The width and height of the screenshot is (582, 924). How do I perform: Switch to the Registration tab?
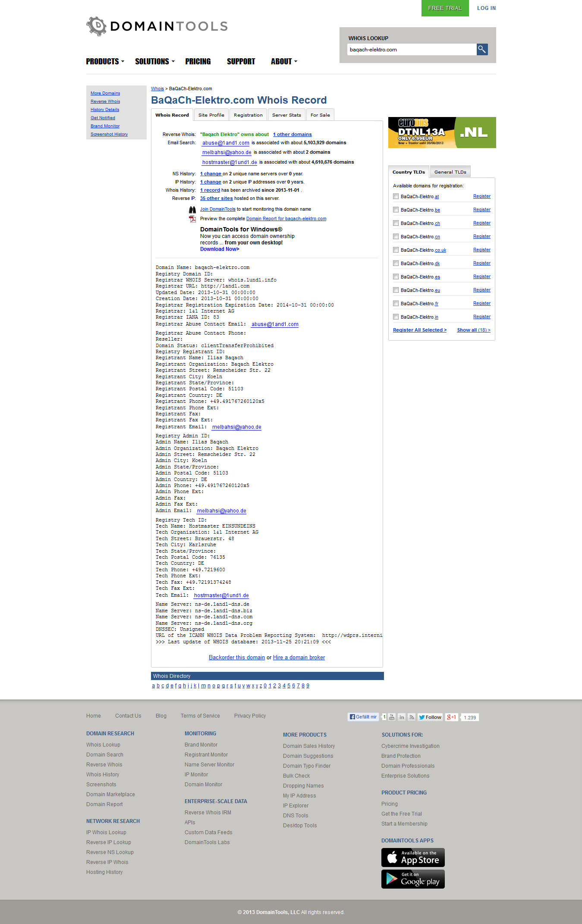tap(248, 115)
